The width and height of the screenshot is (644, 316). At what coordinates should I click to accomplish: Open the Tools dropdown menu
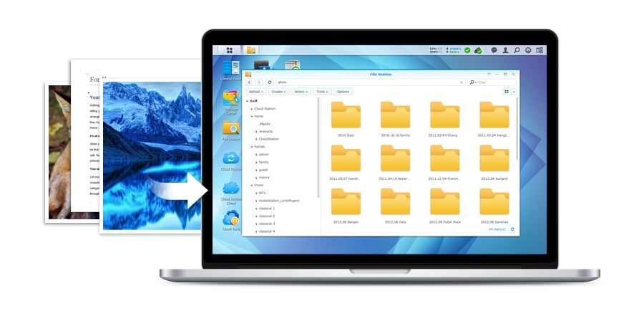322,92
